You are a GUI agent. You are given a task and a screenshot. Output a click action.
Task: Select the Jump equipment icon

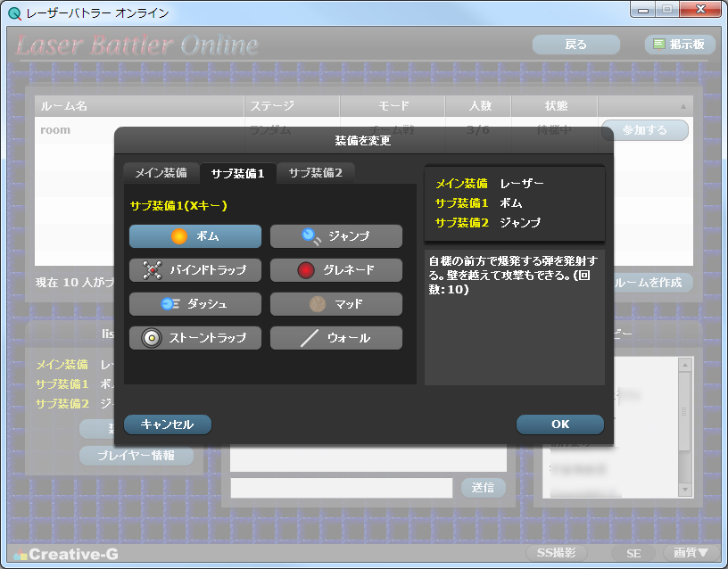(x=335, y=236)
